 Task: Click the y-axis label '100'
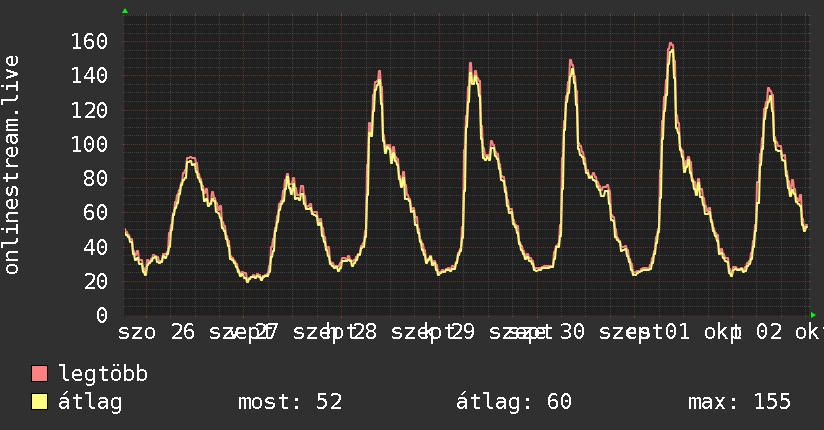[x=89, y=144]
